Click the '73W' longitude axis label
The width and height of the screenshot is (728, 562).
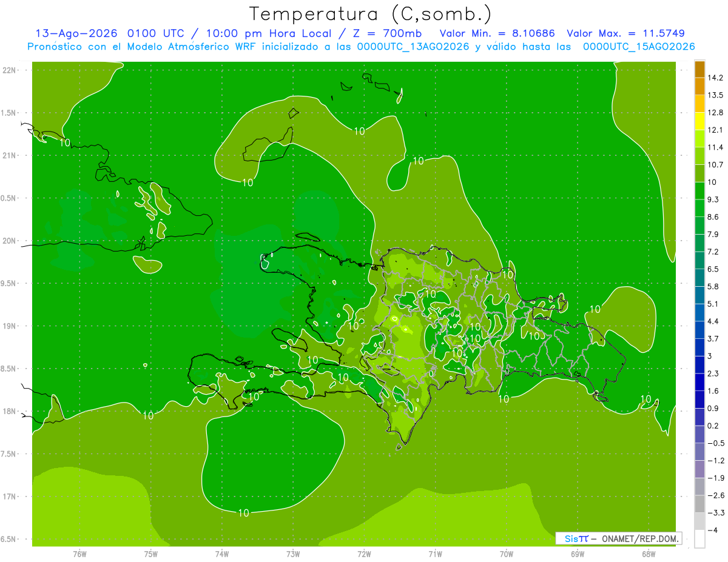click(293, 554)
